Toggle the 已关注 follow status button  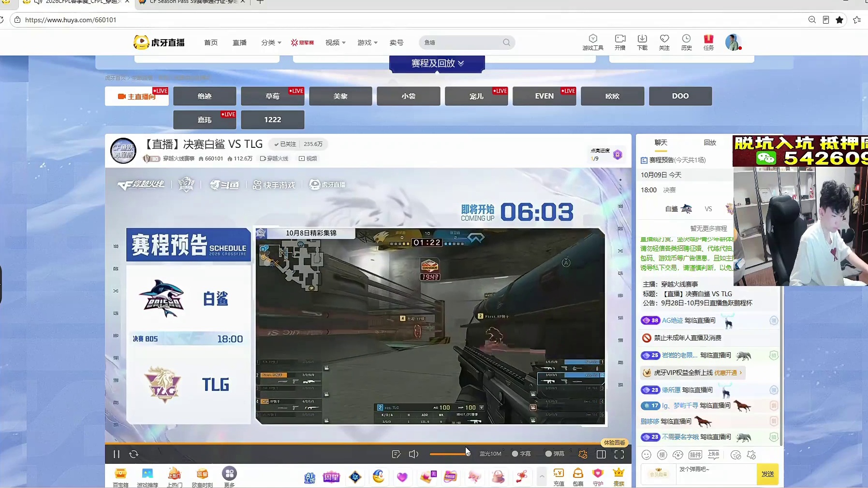tap(285, 144)
